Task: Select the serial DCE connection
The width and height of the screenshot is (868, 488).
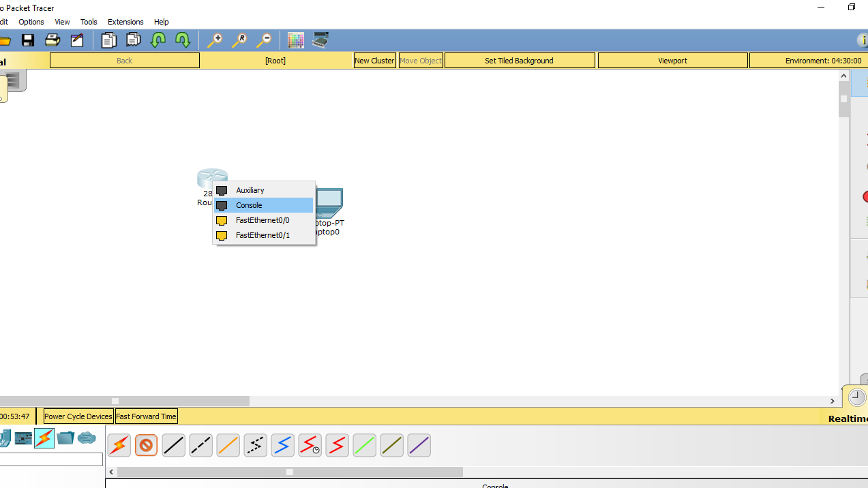Action: 310,445
